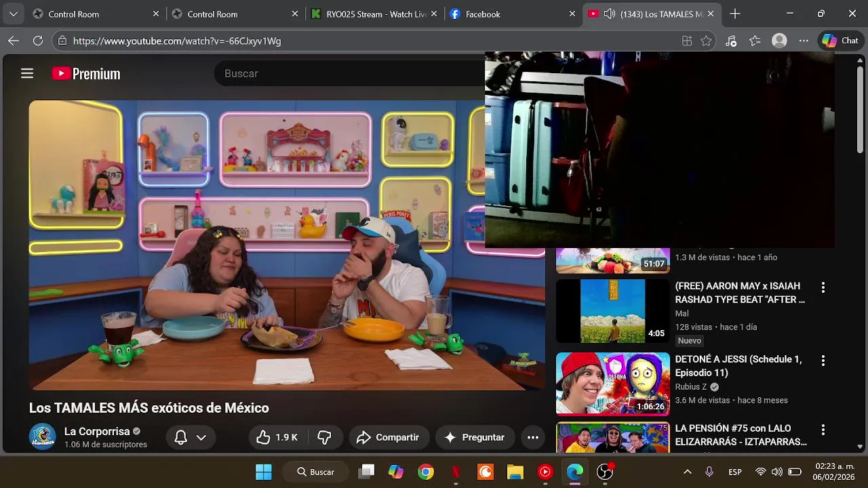Open the volume icon in system tray

(x=777, y=472)
